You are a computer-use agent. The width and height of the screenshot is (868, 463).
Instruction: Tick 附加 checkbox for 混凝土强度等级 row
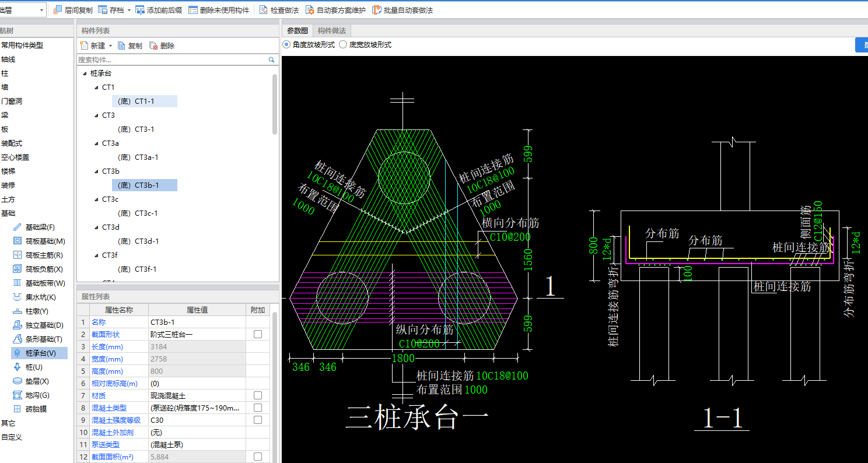click(258, 420)
